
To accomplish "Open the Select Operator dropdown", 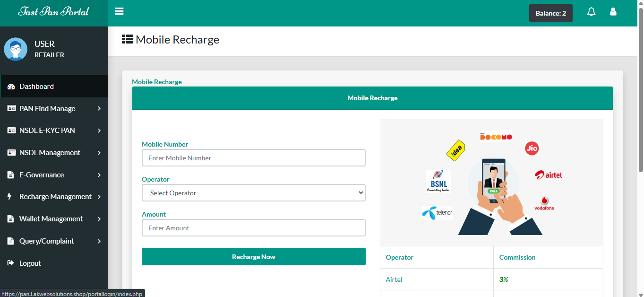I will pos(253,193).
